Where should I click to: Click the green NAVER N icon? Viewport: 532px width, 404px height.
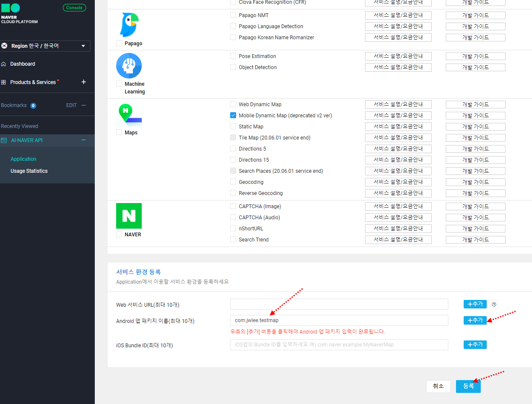coord(129,216)
